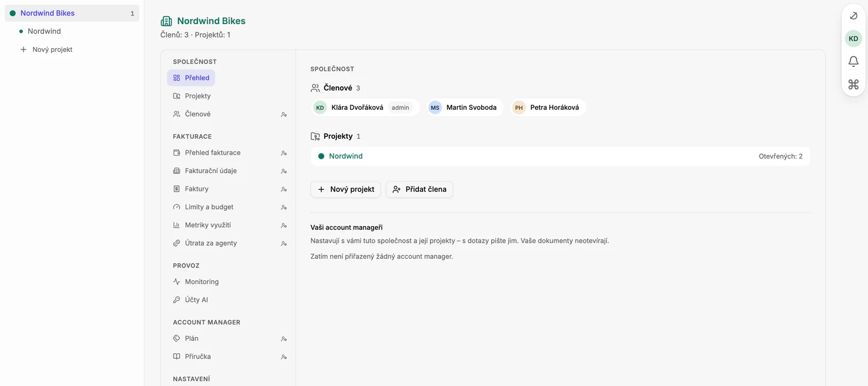Open the Faktury section

(x=228, y=189)
